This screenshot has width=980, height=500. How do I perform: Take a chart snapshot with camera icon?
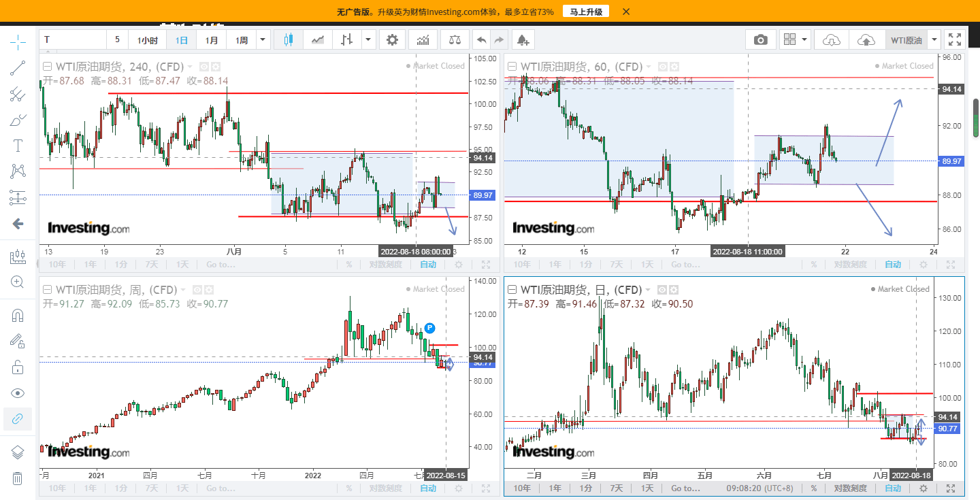[761, 40]
